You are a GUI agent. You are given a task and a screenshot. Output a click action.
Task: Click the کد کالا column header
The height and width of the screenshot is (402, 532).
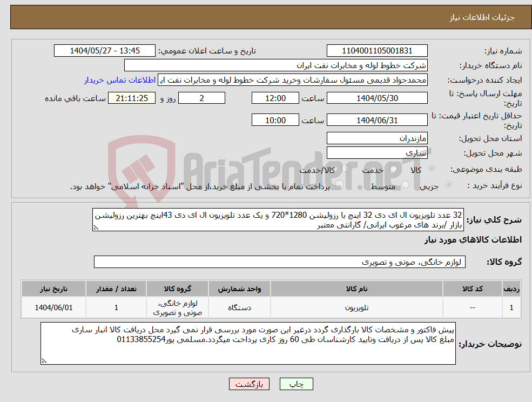tap(472, 289)
